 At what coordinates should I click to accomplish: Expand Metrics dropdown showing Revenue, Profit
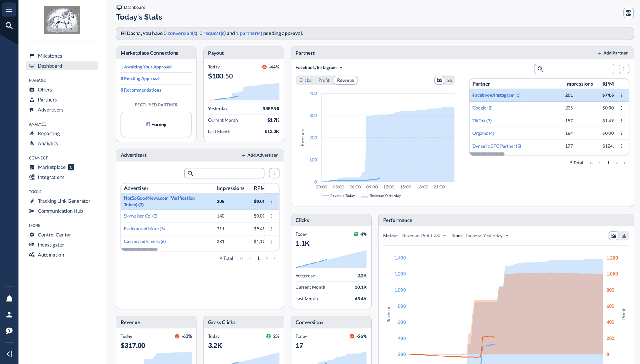click(424, 236)
